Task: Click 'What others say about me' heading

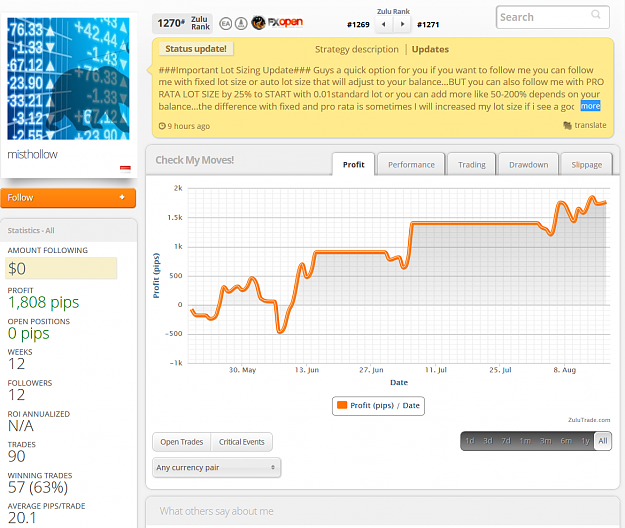Action: pyautogui.click(x=216, y=511)
